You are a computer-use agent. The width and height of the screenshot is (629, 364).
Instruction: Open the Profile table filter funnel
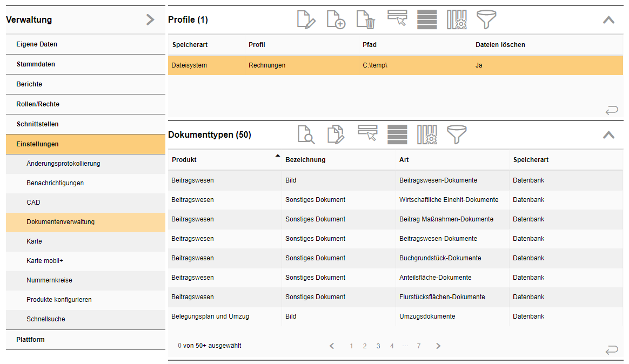click(486, 20)
